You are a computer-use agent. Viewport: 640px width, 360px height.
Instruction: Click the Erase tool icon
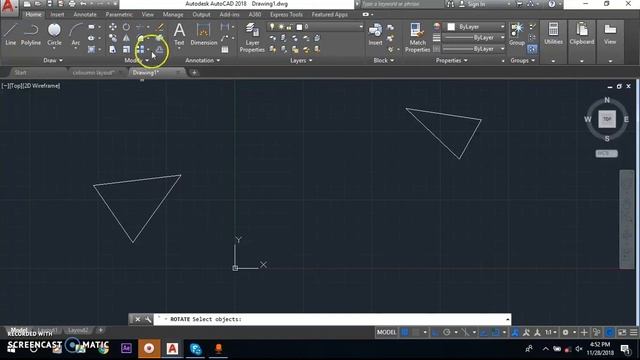160,27
